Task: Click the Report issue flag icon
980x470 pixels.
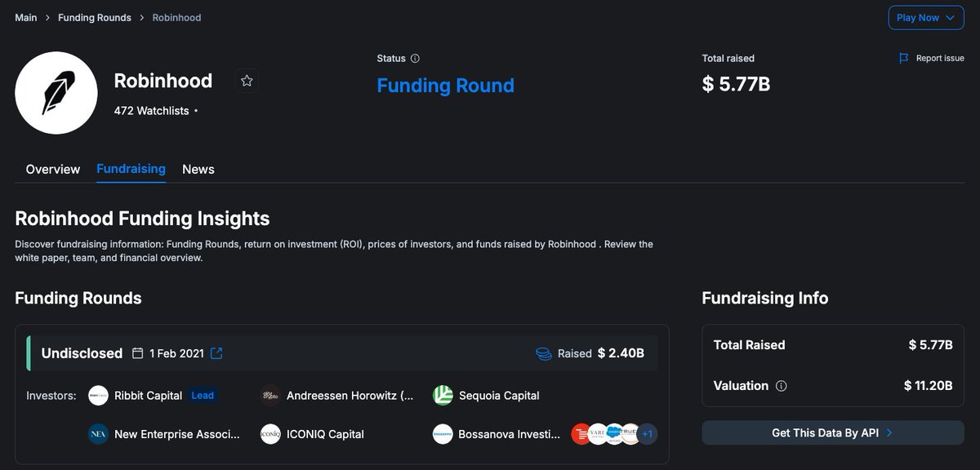Action: coord(902,57)
